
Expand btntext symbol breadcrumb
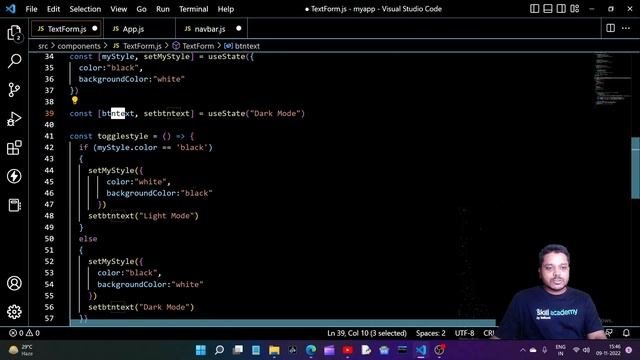tap(242, 46)
